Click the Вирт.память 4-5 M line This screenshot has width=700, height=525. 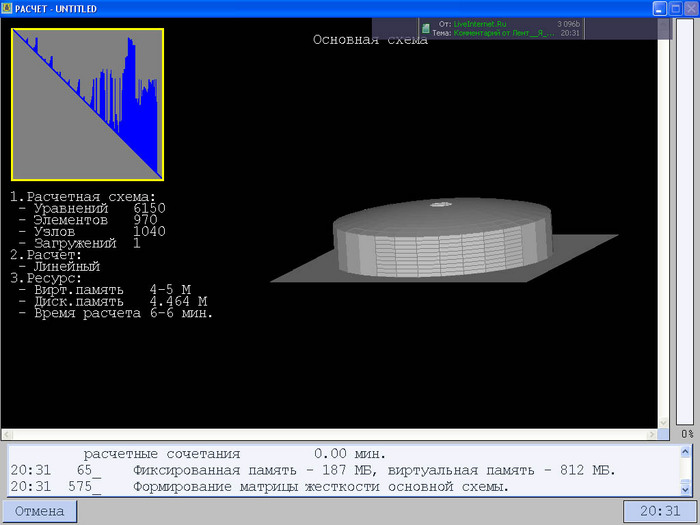point(105,290)
